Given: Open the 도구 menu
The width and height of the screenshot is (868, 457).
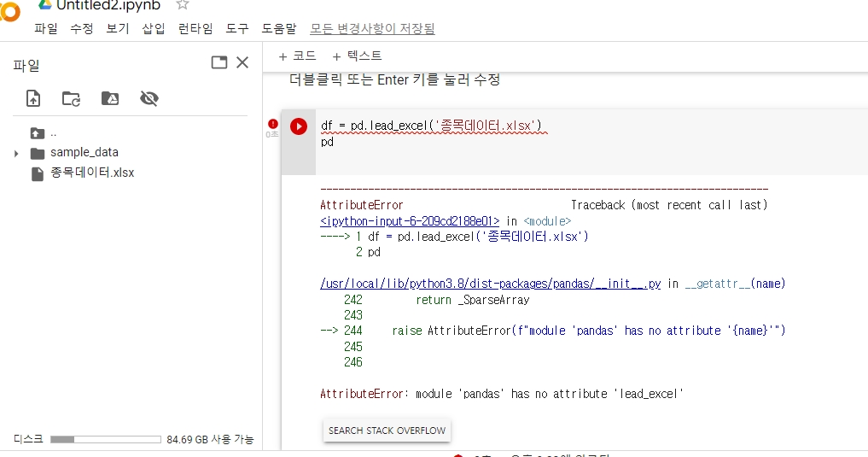Looking at the screenshot, I should pos(237,28).
